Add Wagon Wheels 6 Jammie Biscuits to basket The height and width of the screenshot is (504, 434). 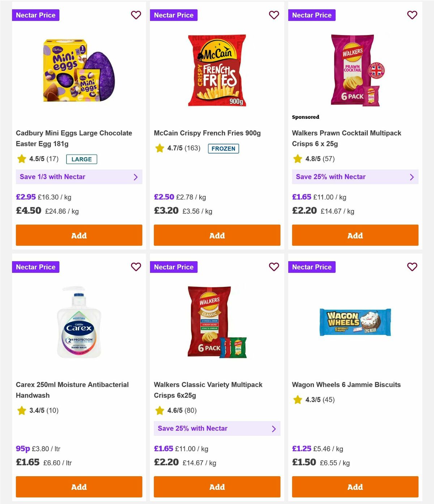click(x=355, y=487)
